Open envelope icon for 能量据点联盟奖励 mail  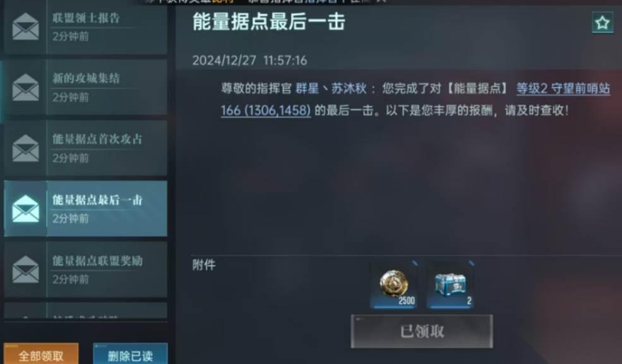pos(25,270)
